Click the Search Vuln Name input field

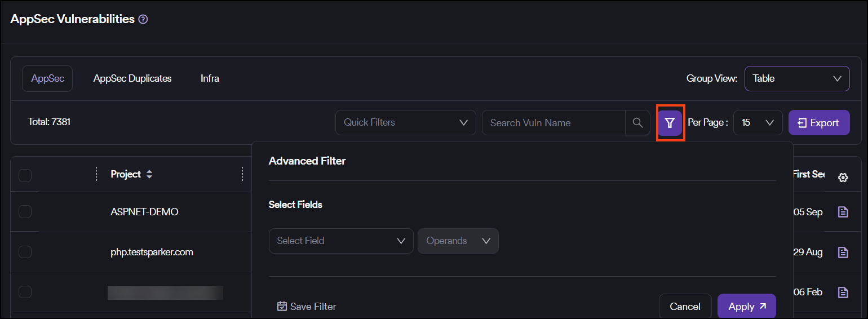(552, 123)
